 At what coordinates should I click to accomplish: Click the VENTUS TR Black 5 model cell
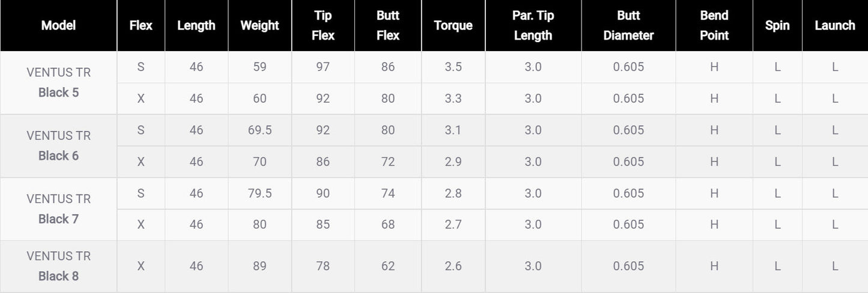(58, 83)
